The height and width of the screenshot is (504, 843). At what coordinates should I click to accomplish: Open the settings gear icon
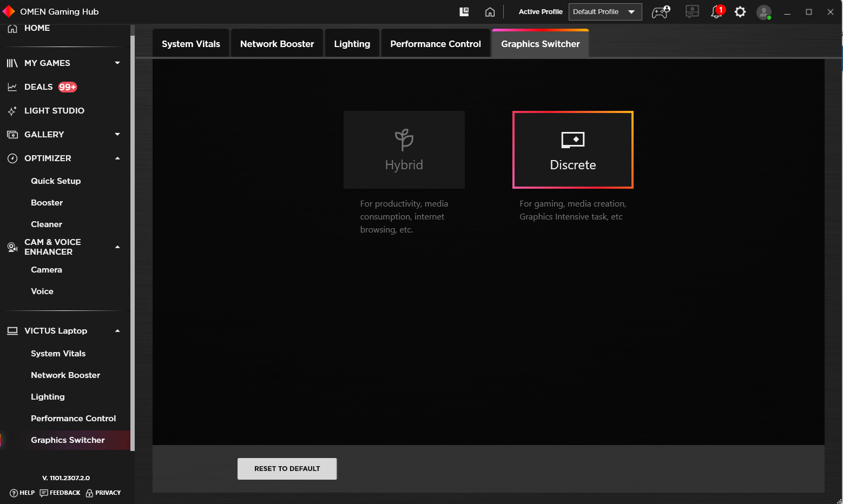point(740,12)
